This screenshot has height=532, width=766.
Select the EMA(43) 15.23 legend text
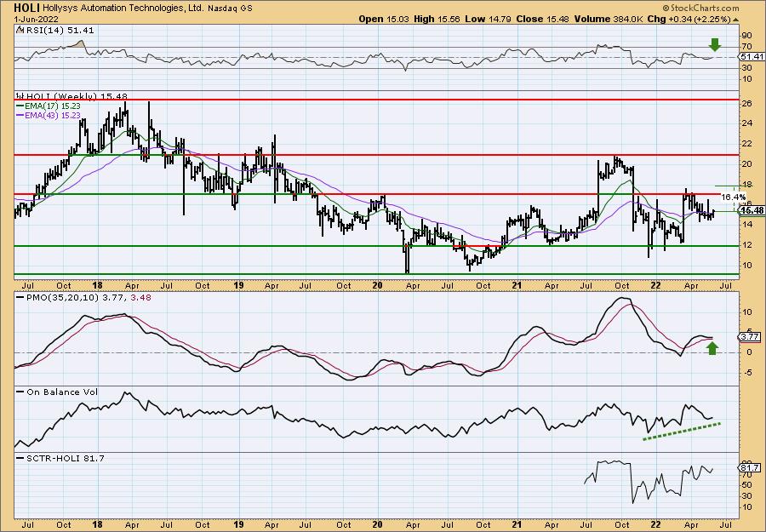coord(53,116)
